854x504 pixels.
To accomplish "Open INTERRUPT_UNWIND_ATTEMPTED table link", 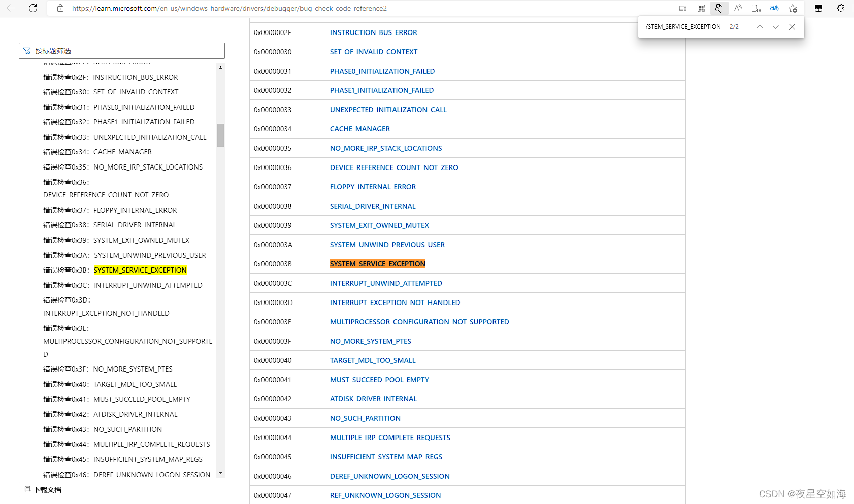I will coord(386,283).
